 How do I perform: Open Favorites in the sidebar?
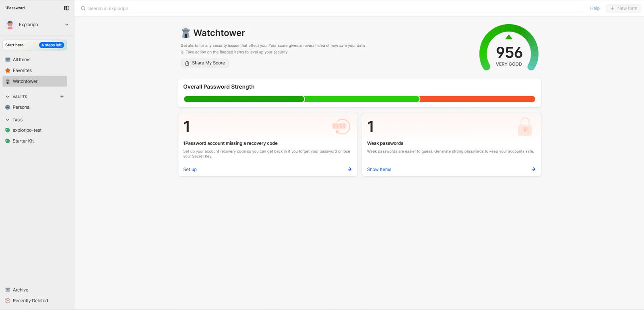35,70
